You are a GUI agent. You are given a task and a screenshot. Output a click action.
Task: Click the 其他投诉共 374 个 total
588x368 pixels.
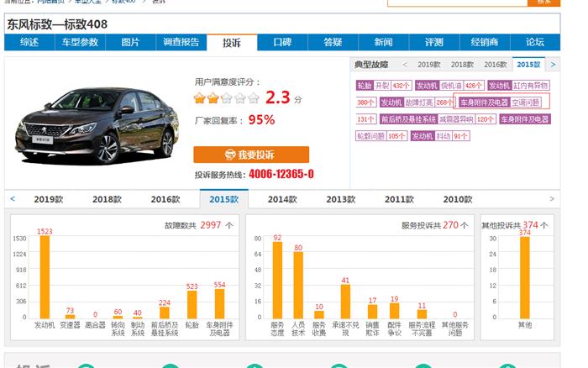(514, 225)
